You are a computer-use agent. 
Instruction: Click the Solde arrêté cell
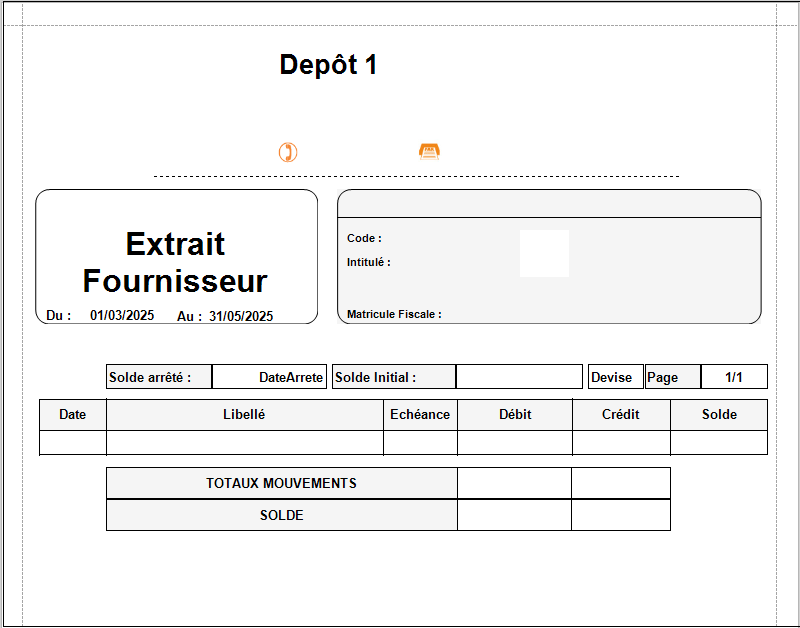point(157,376)
